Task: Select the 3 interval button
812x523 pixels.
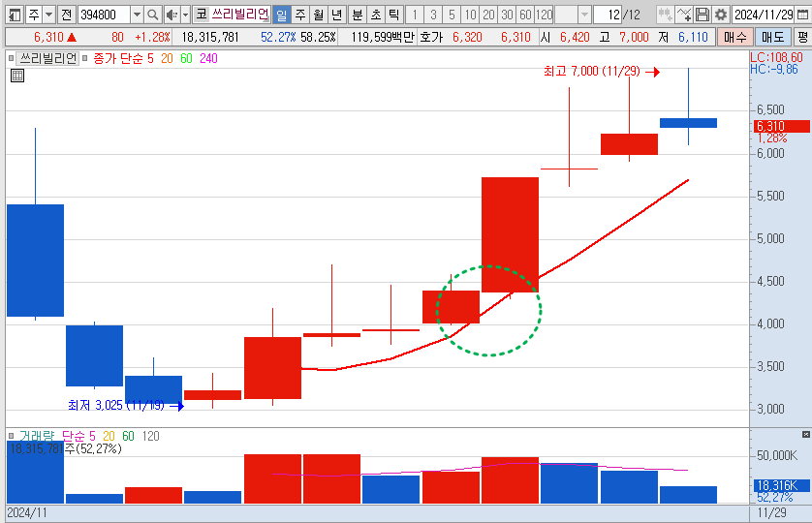Action: [433, 15]
